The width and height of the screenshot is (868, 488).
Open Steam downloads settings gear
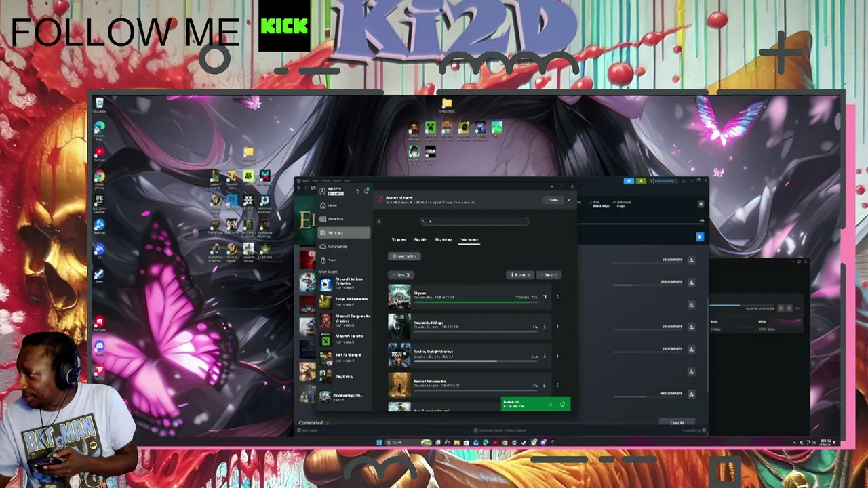pyautogui.click(x=701, y=204)
